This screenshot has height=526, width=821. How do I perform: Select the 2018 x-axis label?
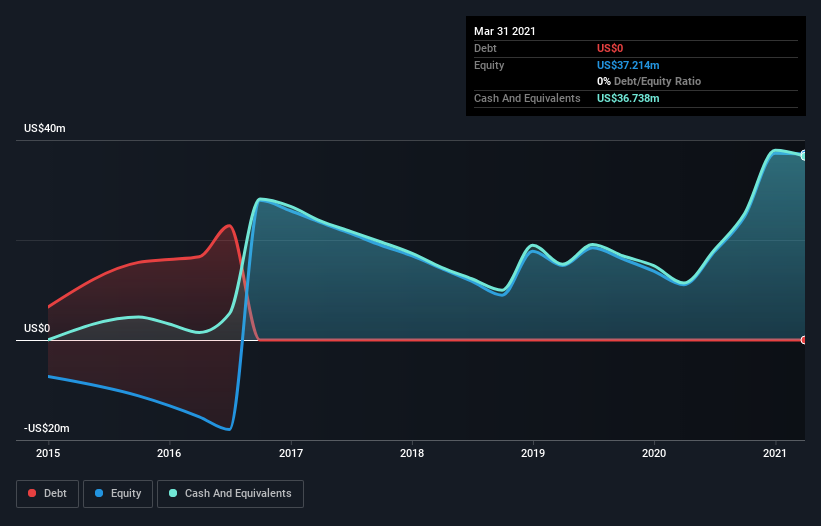click(412, 453)
